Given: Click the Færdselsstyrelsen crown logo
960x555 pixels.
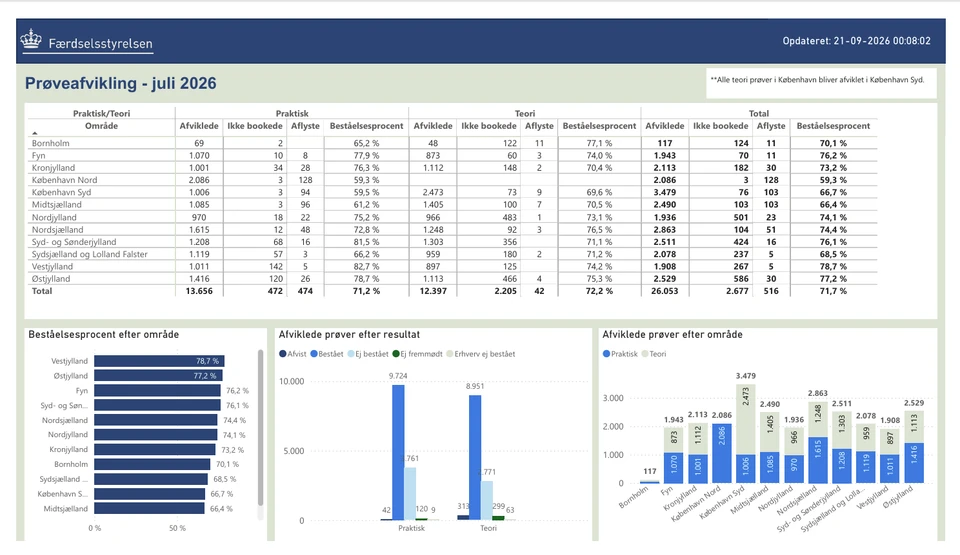Looking at the screenshot, I should click(31, 40).
